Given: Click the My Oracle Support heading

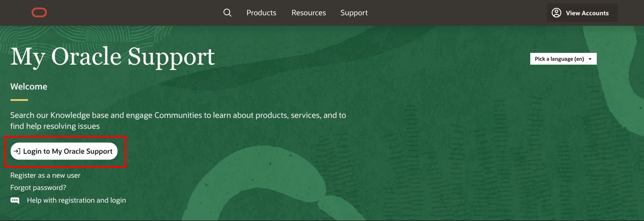Looking at the screenshot, I should coord(112,57).
